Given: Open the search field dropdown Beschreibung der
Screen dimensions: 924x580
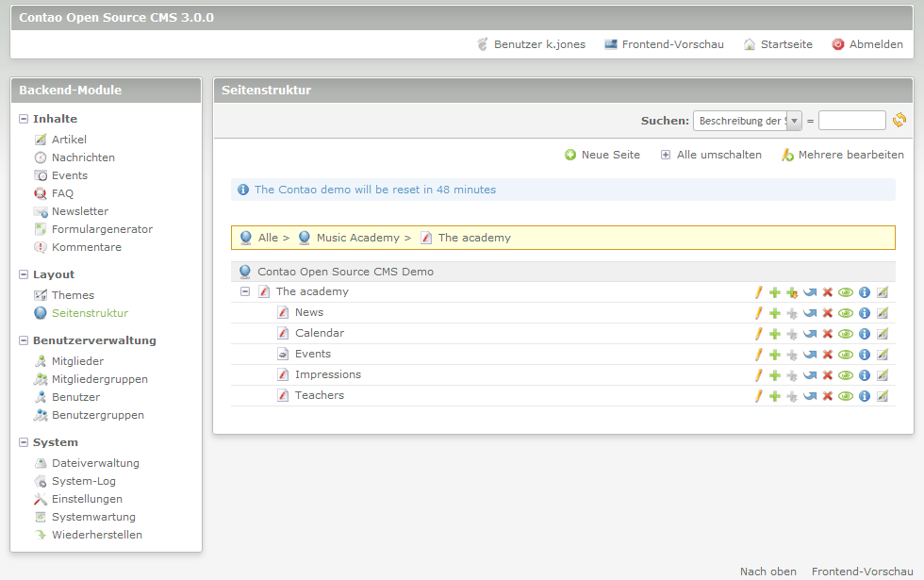Looking at the screenshot, I should [x=747, y=121].
